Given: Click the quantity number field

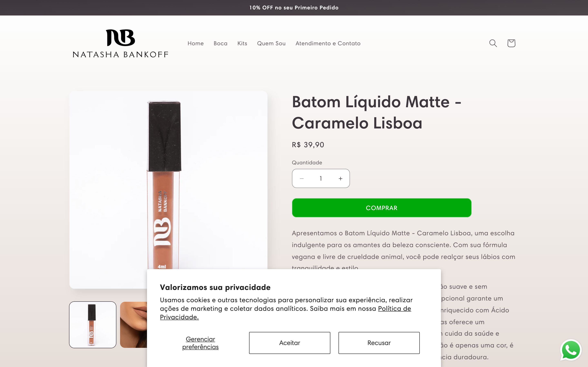Looking at the screenshot, I should click(321, 178).
